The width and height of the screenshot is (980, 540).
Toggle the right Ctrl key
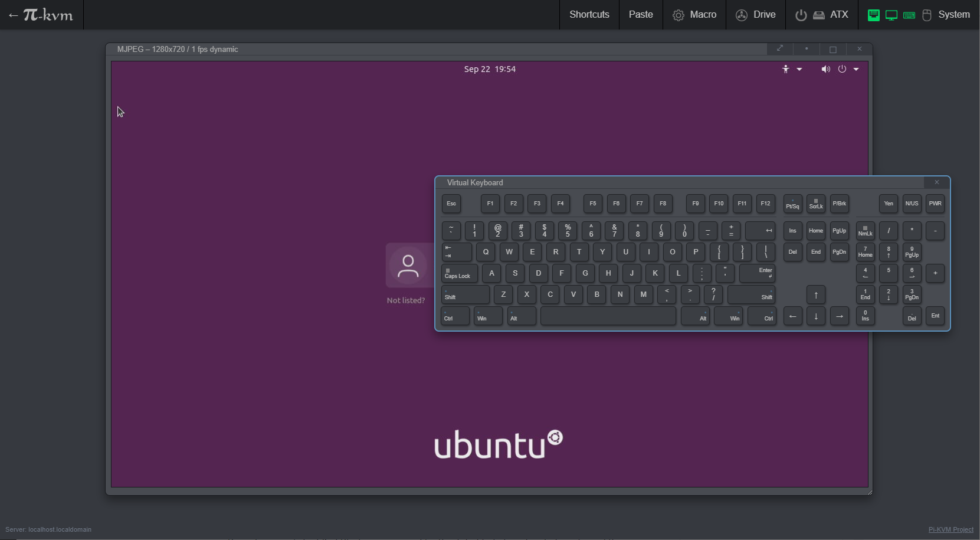pos(762,316)
